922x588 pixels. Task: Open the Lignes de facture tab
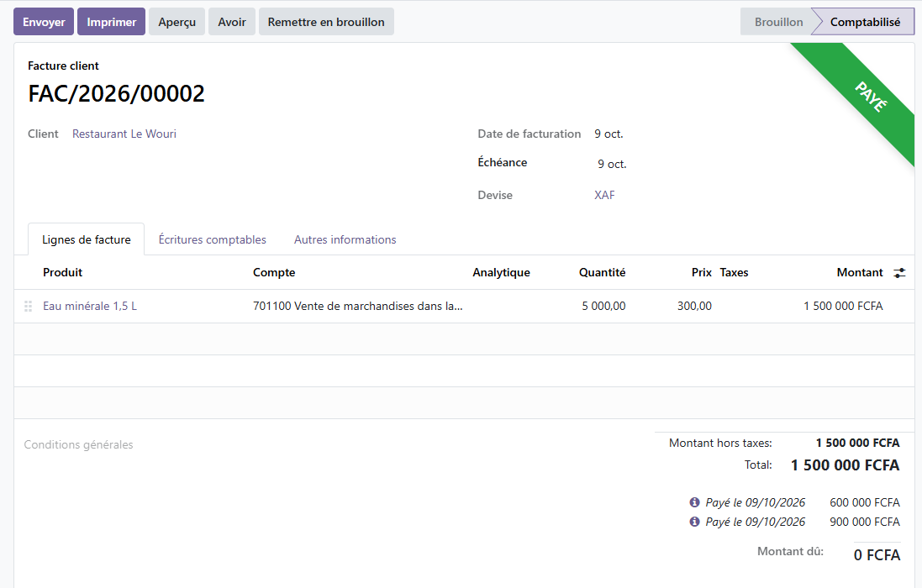click(86, 239)
